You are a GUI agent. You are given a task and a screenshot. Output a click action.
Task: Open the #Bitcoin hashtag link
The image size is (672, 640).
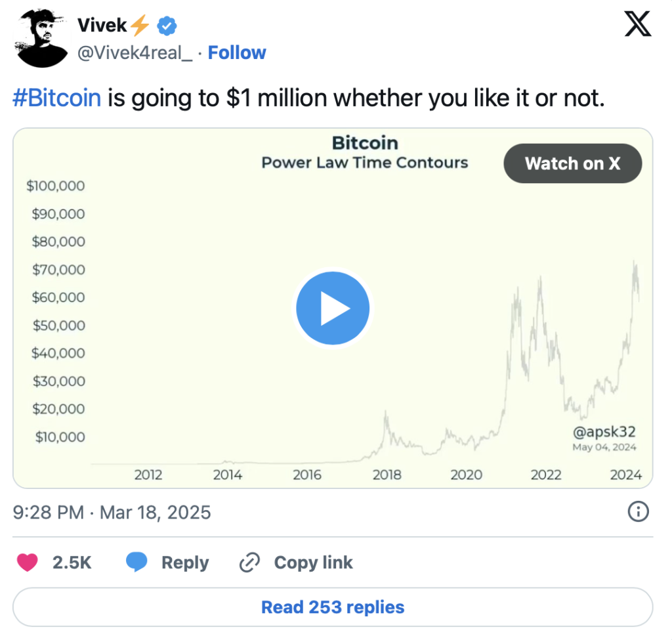point(57,98)
